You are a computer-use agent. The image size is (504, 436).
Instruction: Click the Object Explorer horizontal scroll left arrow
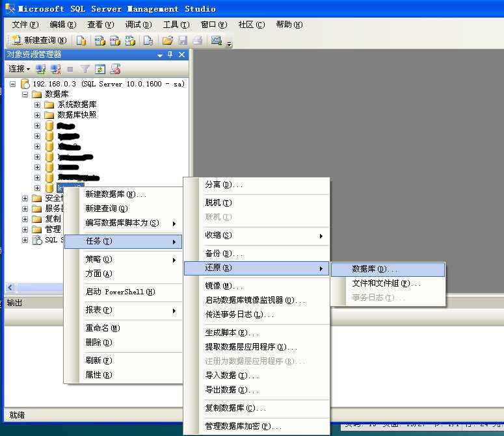coord(10,287)
